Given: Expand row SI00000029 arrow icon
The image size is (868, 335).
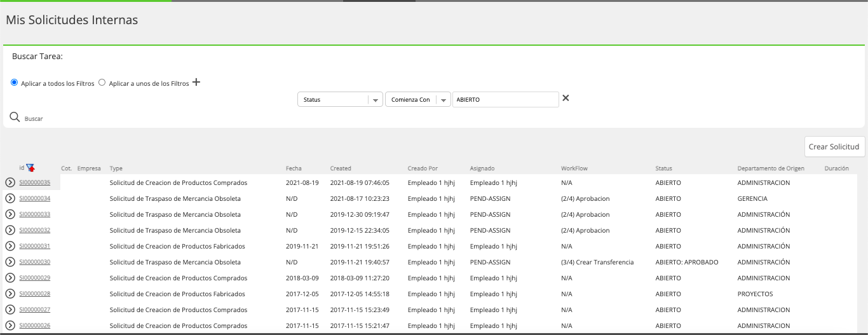Looking at the screenshot, I should [10, 278].
